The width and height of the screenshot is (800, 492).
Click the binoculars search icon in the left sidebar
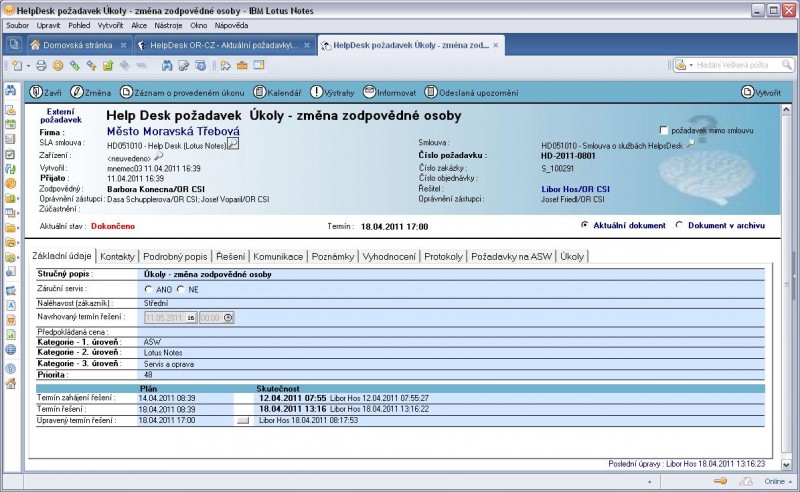pyautogui.click(x=10, y=91)
